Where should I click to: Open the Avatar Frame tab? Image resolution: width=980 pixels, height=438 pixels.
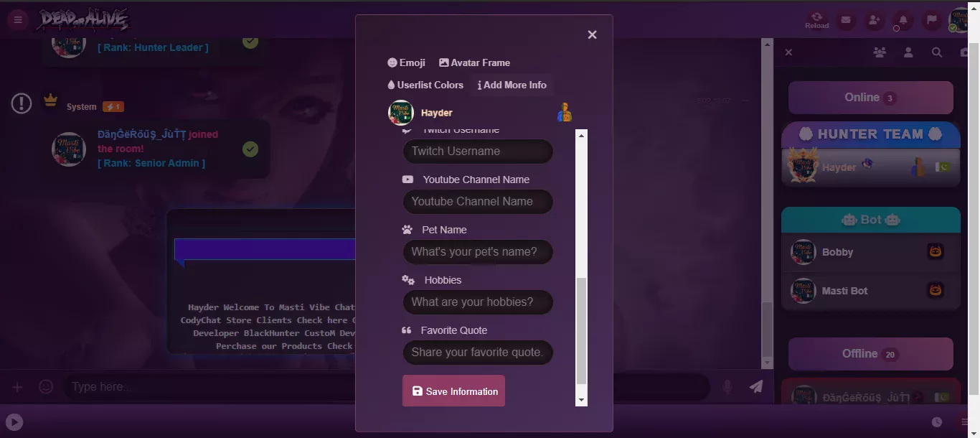click(474, 62)
